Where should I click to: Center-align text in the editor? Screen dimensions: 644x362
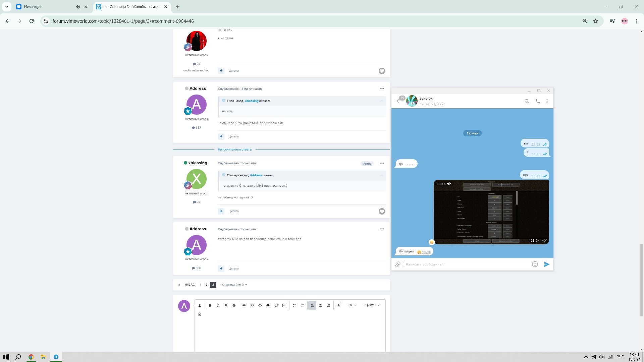tap(320, 305)
